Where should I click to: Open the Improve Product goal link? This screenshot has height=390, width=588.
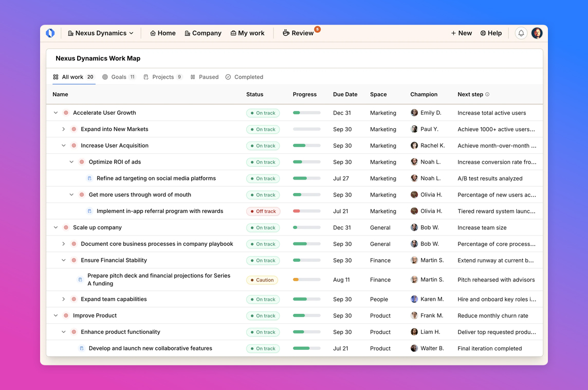[x=95, y=315]
